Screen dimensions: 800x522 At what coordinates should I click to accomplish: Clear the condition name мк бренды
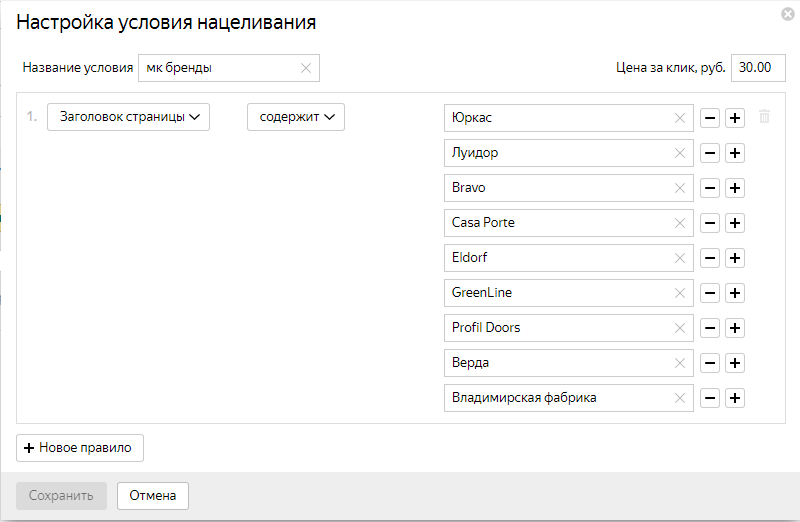coord(306,68)
